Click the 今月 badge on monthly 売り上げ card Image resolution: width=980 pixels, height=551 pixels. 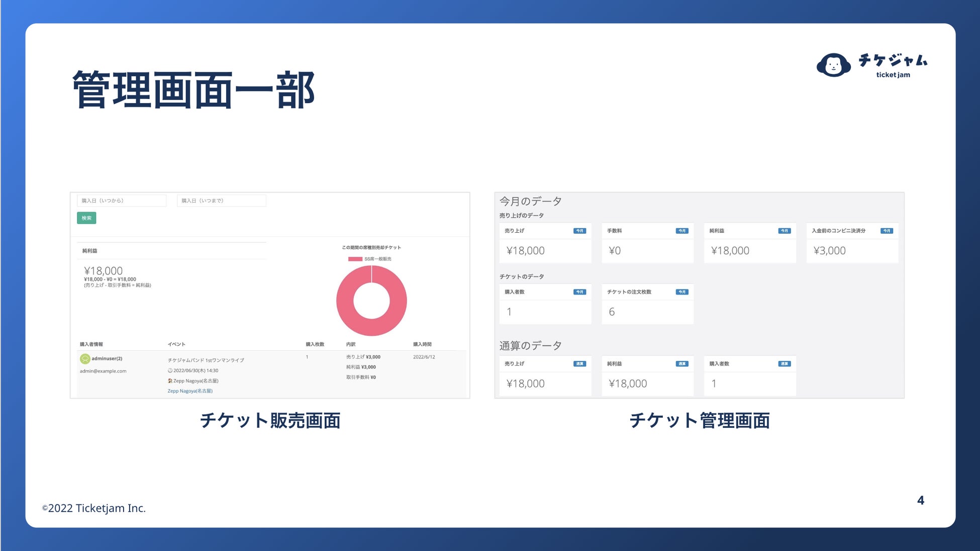point(579,231)
